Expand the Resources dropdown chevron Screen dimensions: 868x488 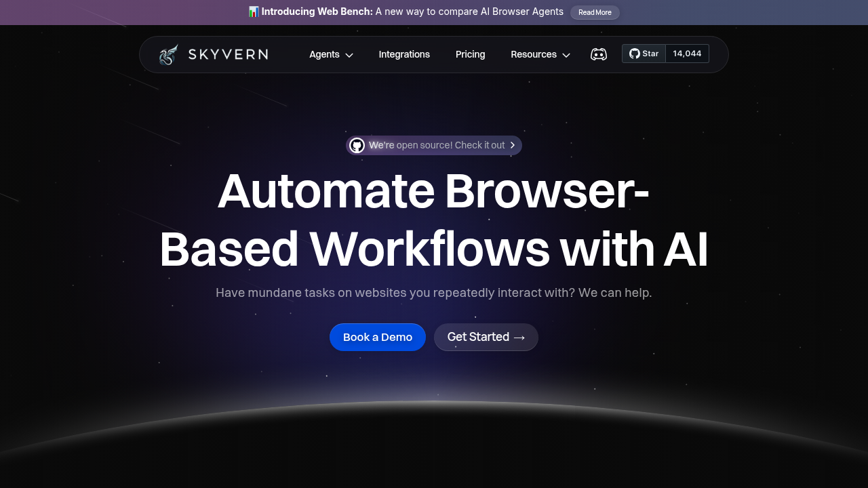pyautogui.click(x=566, y=55)
